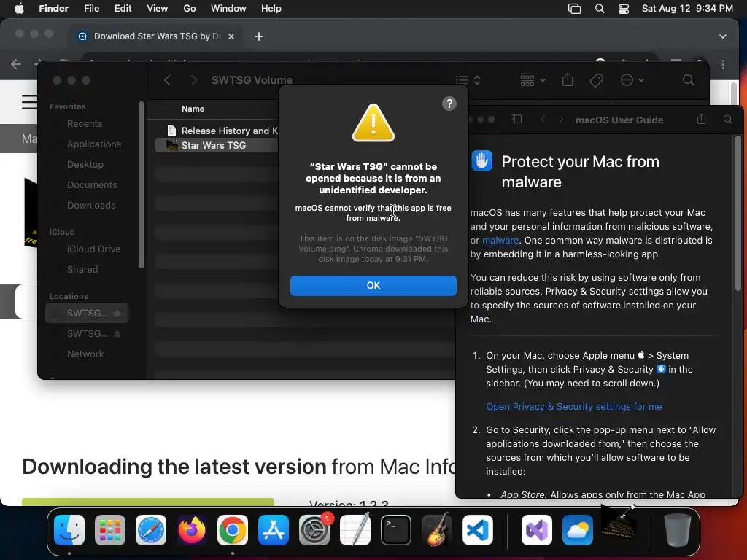Viewport: 747px width, 560px height.
Task: Open TextEdit from the Dock
Action: (x=355, y=530)
